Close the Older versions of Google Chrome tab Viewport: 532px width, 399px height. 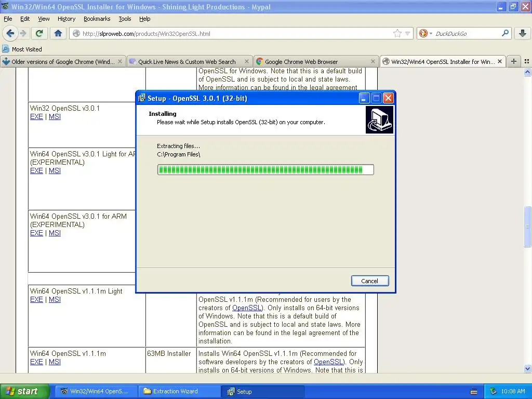[x=120, y=61]
